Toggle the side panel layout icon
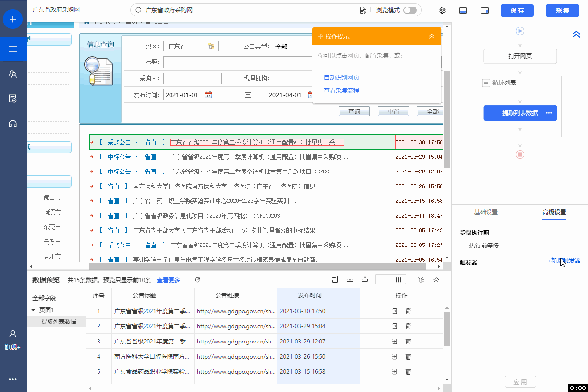Image resolution: width=588 pixels, height=392 pixels. (x=485, y=10)
